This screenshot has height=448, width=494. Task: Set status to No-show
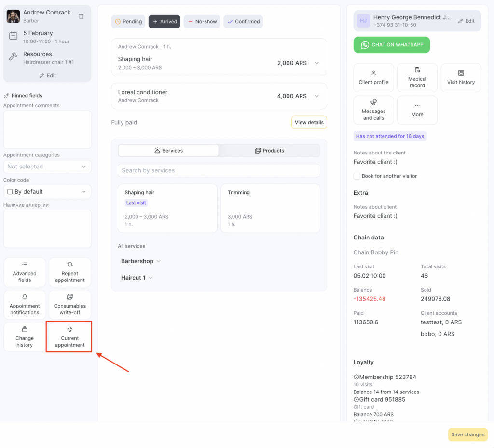[202, 22]
